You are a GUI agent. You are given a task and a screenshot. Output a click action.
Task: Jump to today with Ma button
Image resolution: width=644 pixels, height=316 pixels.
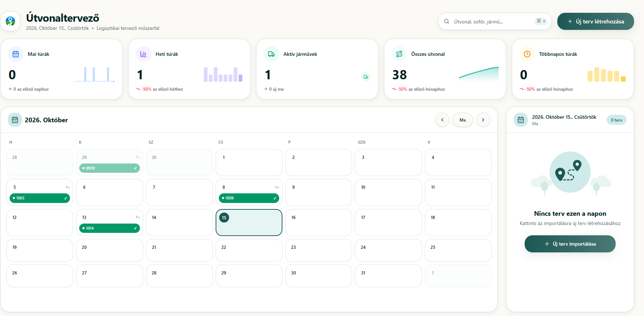coord(462,120)
